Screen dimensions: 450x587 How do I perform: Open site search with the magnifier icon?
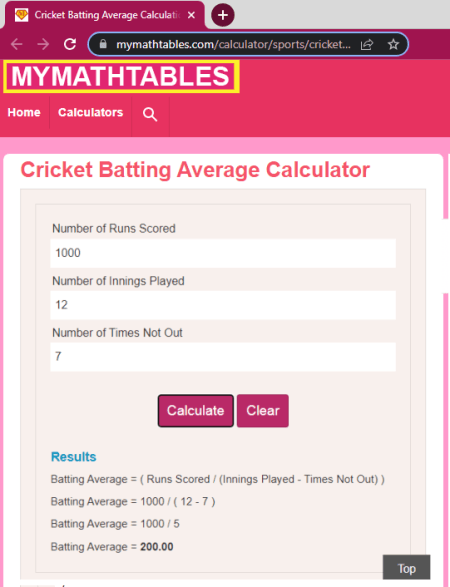click(150, 114)
